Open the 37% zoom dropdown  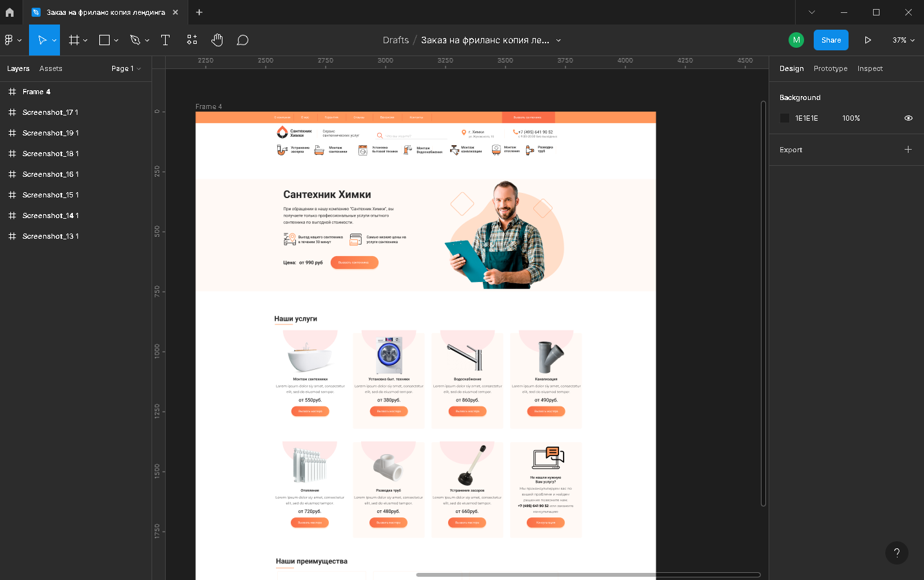point(903,40)
